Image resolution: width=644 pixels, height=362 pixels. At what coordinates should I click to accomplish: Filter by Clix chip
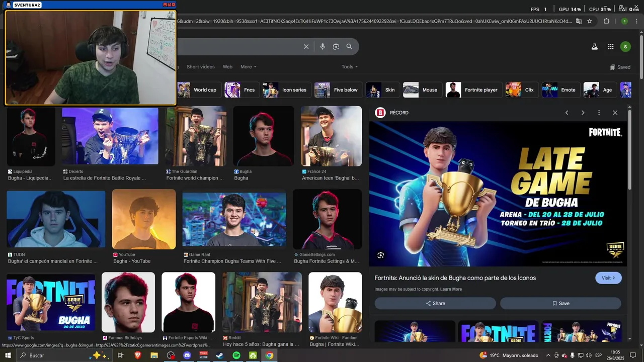[521, 90]
